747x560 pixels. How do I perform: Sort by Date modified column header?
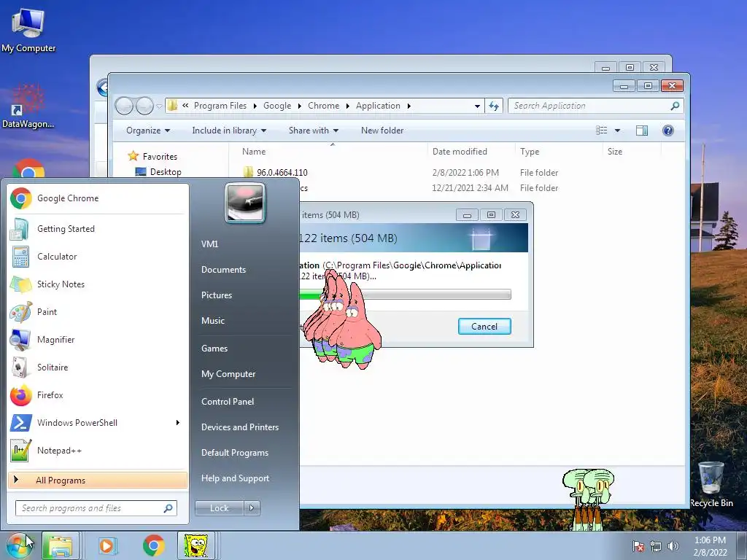click(x=460, y=152)
